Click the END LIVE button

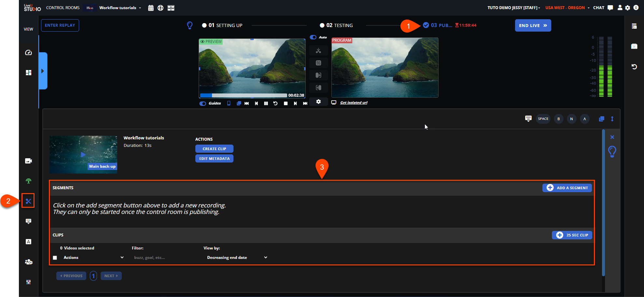(x=533, y=25)
